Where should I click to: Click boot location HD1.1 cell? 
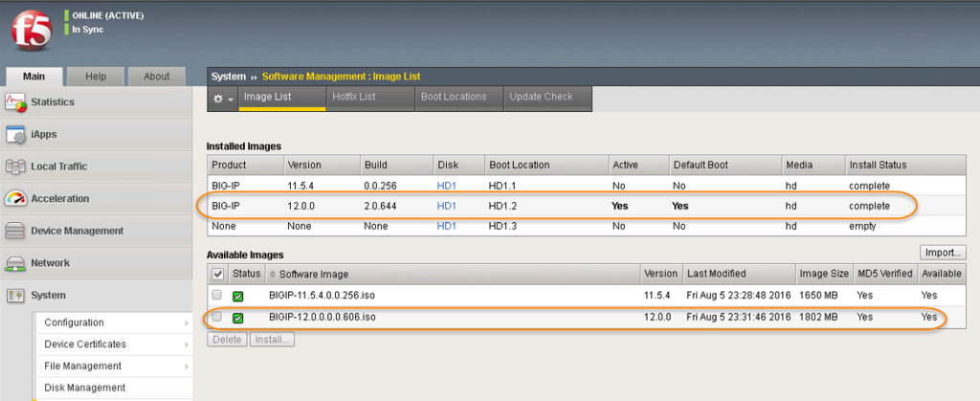(503, 186)
